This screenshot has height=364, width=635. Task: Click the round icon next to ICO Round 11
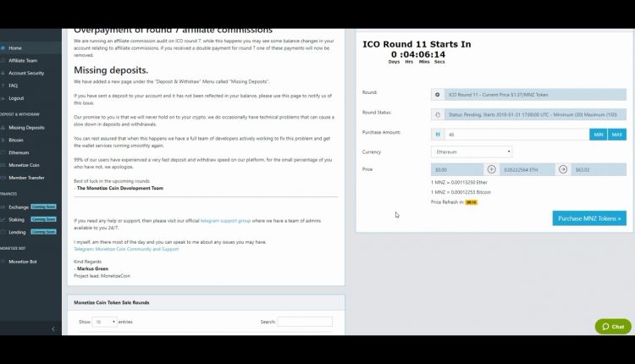click(x=438, y=95)
